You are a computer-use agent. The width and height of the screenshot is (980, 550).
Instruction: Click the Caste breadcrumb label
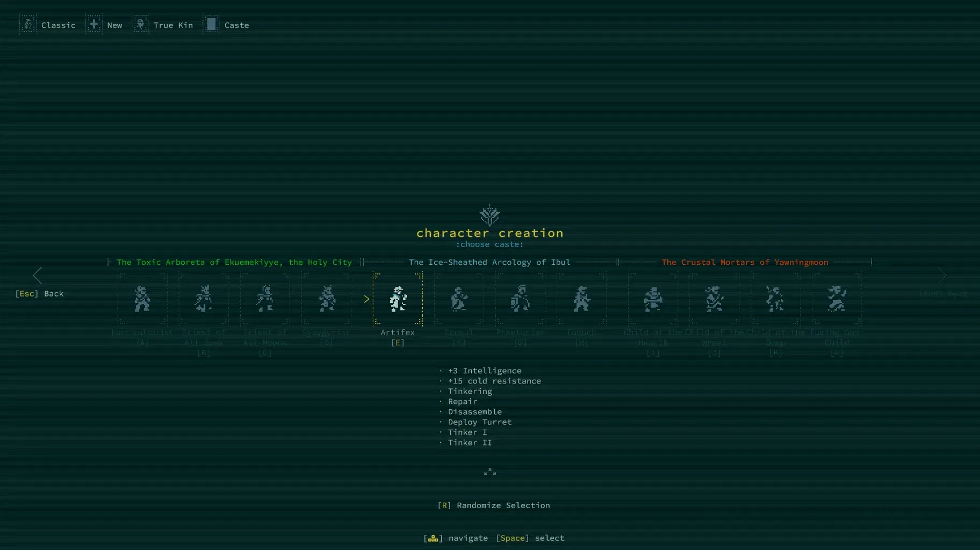coord(236,25)
